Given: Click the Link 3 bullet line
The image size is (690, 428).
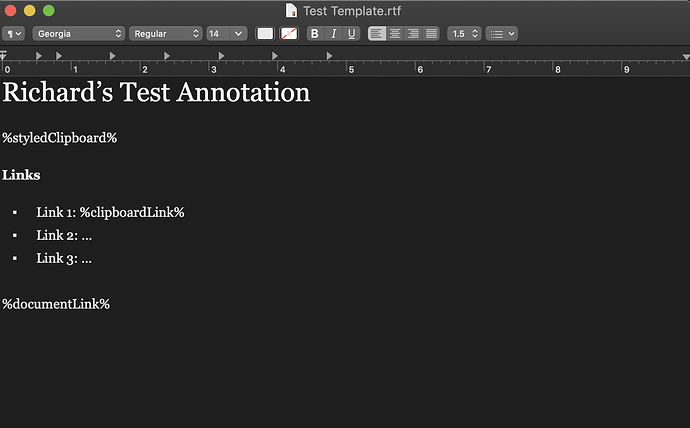Looking at the screenshot, I should click(64, 258).
